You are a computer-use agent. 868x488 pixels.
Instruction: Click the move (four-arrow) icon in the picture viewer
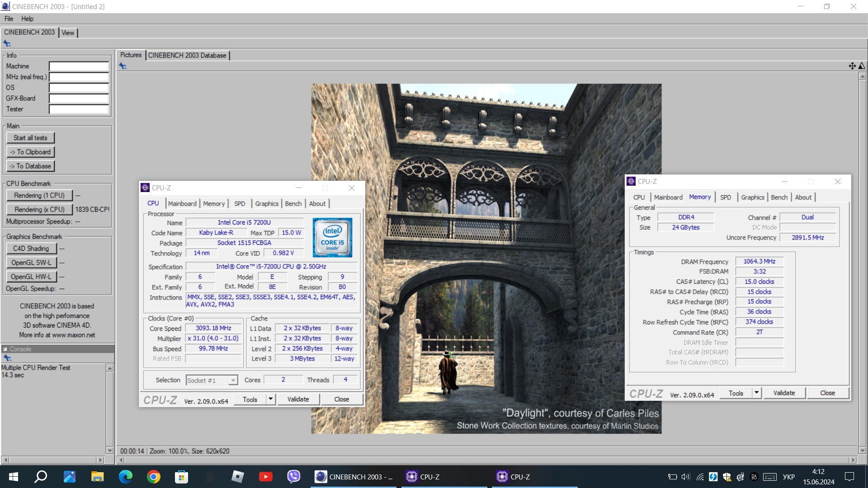pos(852,66)
